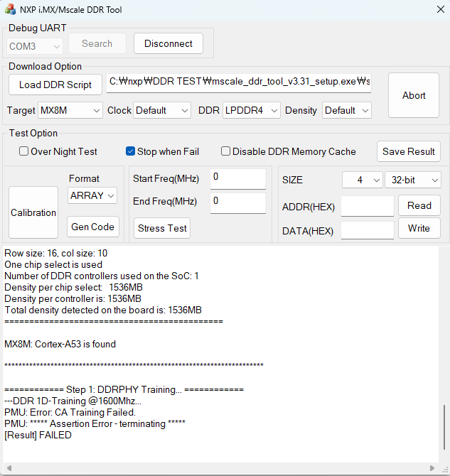The image size is (450, 476).
Task: Run the Stress Test
Action: pyautogui.click(x=162, y=228)
